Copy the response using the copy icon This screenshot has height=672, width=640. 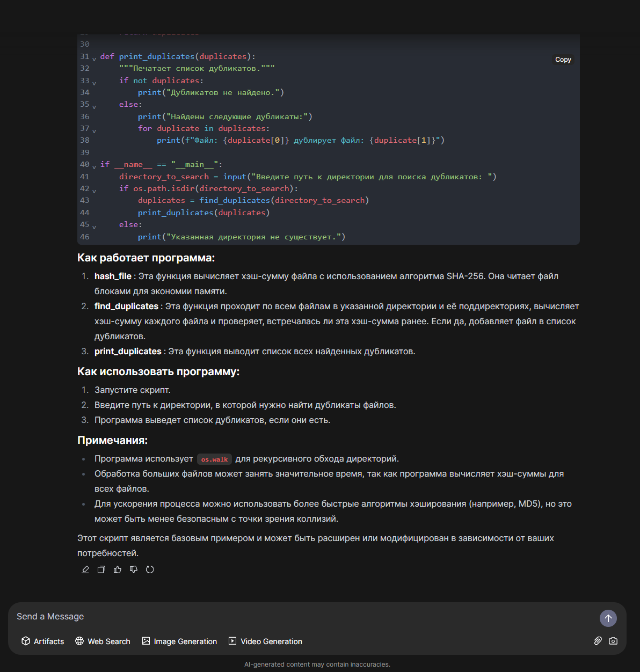(x=101, y=569)
